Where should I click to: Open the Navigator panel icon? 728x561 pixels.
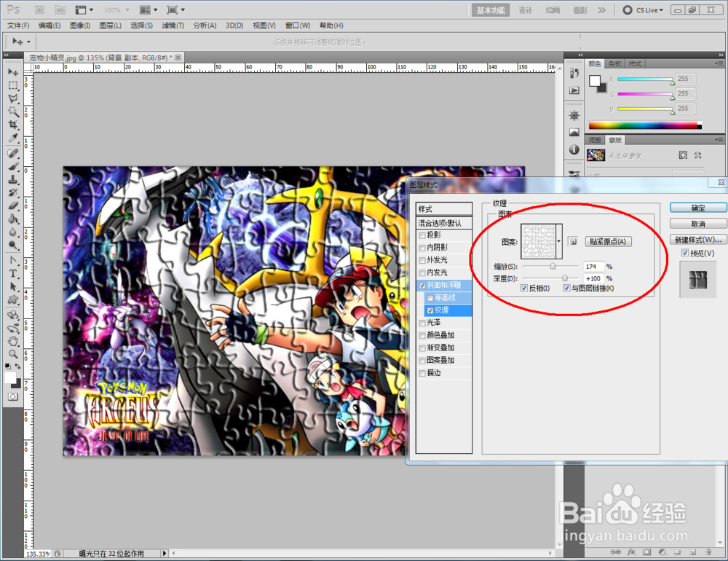(x=574, y=115)
